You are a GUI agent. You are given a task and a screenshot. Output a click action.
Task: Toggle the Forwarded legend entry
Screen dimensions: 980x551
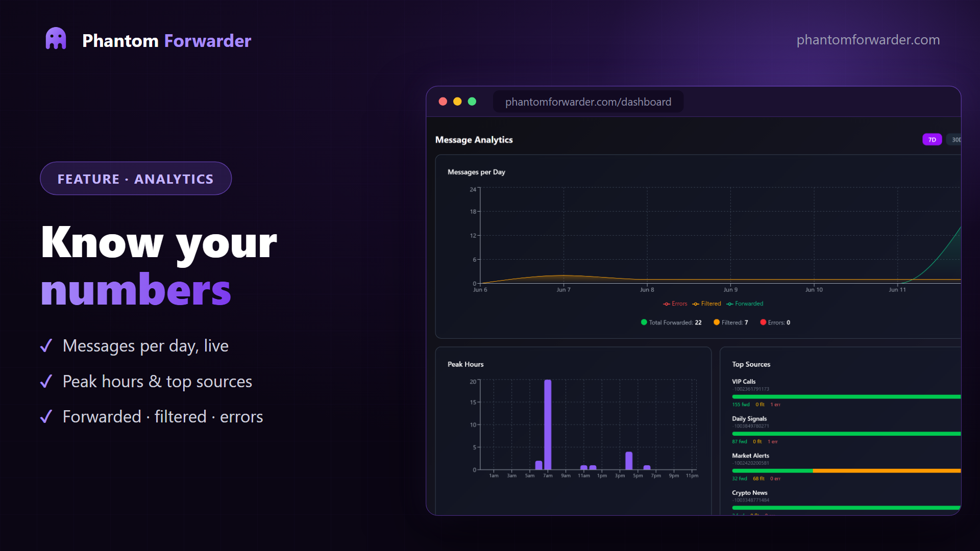pyautogui.click(x=745, y=304)
